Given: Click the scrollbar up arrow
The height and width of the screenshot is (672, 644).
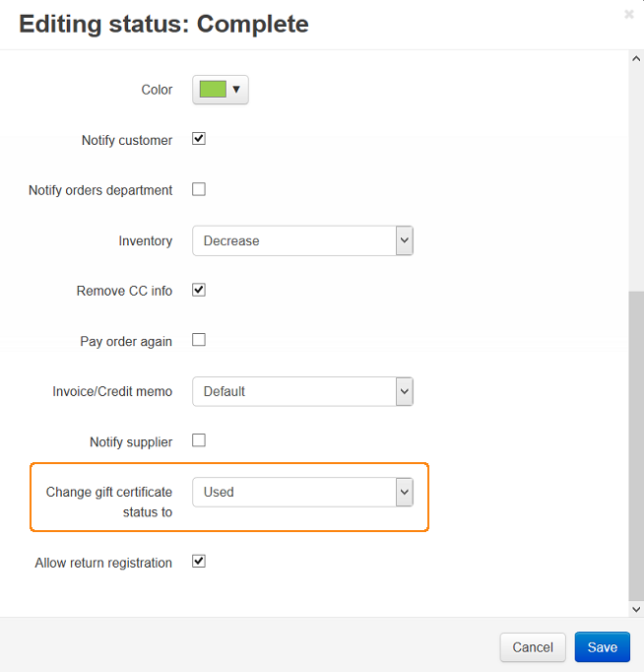Looking at the screenshot, I should coord(636,59).
